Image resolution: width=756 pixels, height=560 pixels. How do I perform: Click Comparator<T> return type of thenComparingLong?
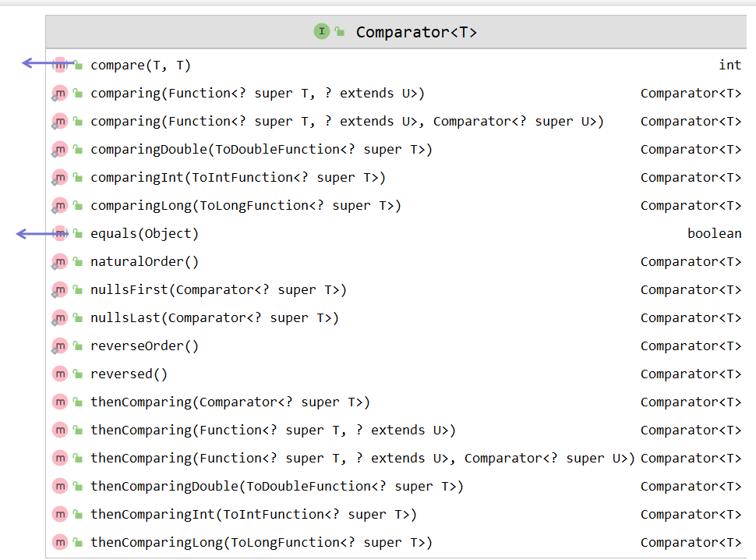(691, 542)
